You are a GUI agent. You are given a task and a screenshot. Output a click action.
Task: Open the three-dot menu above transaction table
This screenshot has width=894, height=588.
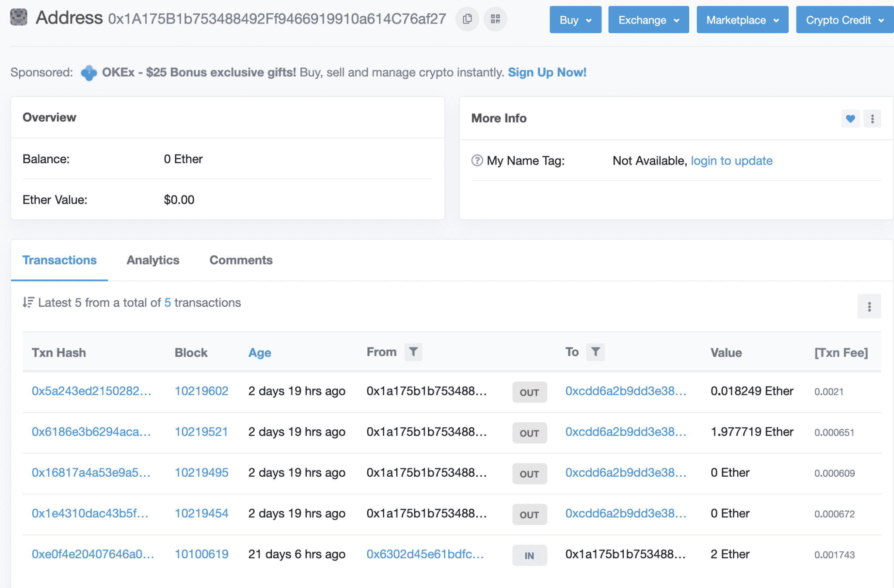(869, 306)
